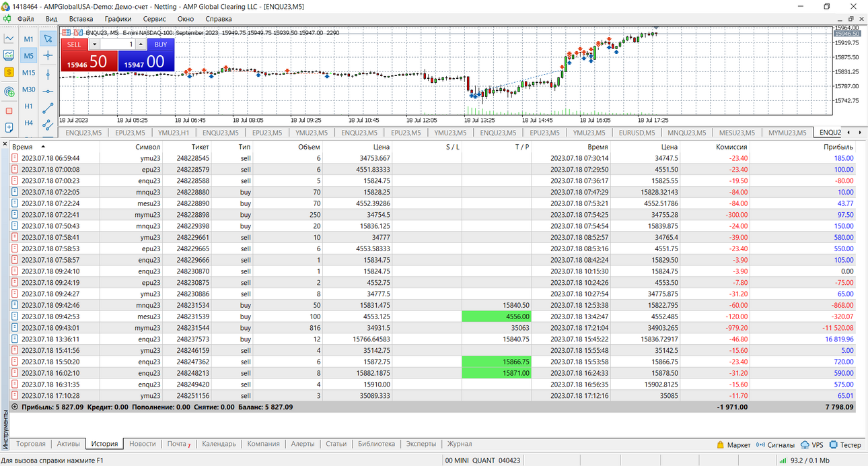The width and height of the screenshot is (868, 466).
Task: Increase volume with the up arrow
Action: (140, 44)
